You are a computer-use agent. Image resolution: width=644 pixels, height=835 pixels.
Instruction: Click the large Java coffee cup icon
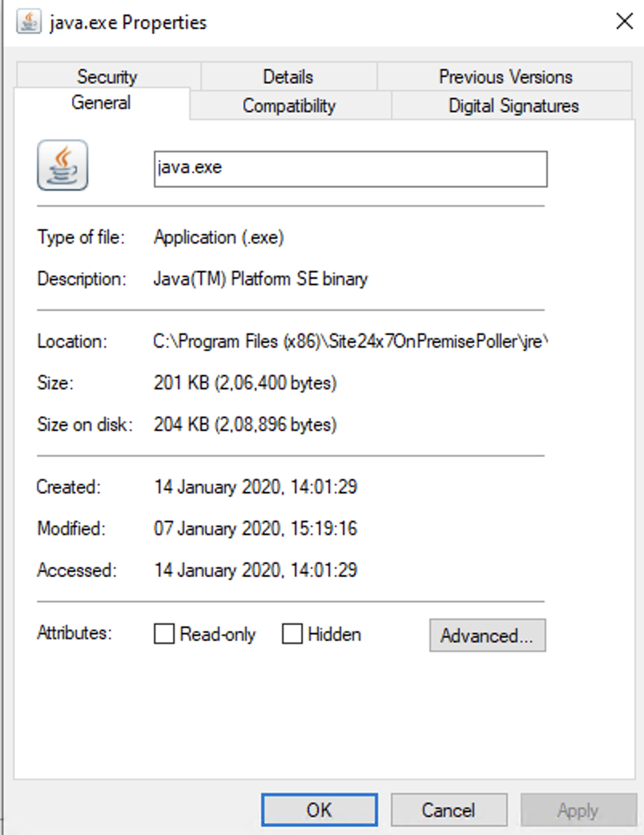tap(62, 165)
